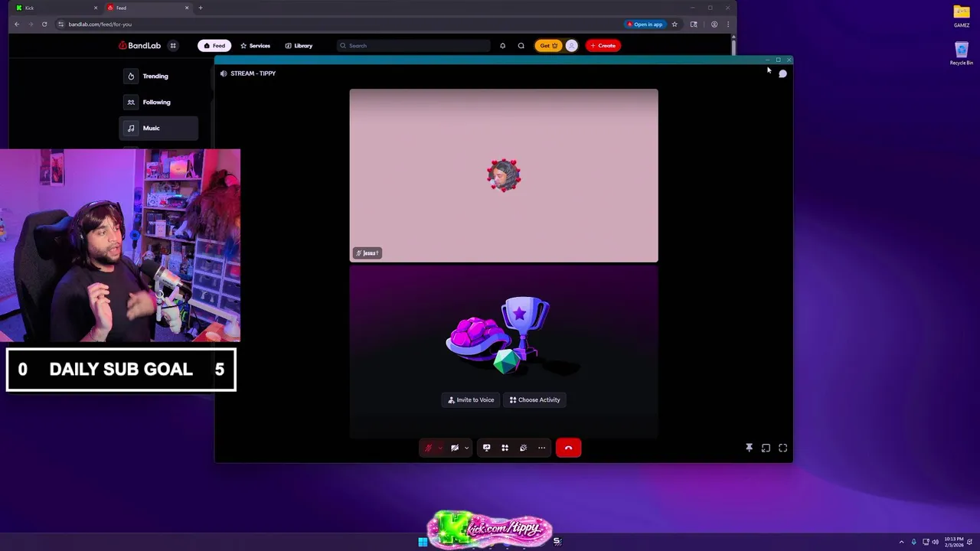
Task: Click the BandLab search field
Action: point(413,45)
